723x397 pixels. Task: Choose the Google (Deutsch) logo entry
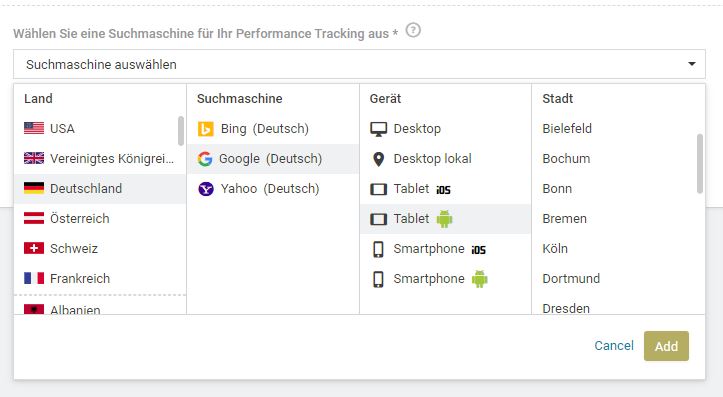(x=205, y=159)
